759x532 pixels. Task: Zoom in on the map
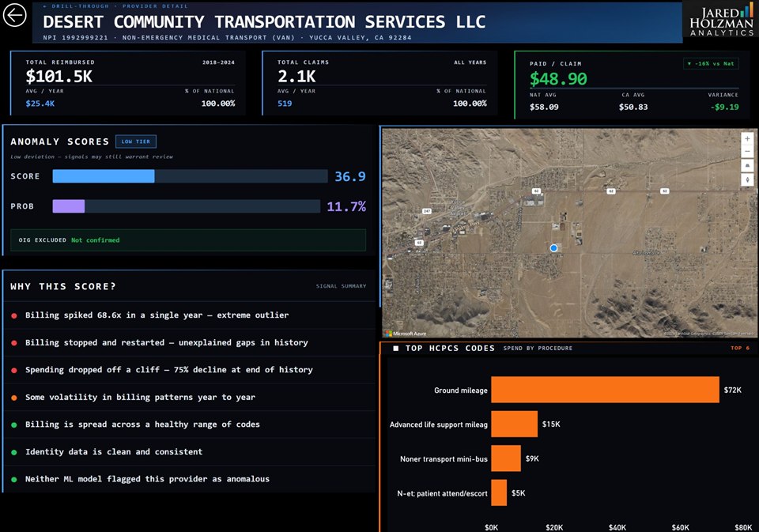point(747,138)
